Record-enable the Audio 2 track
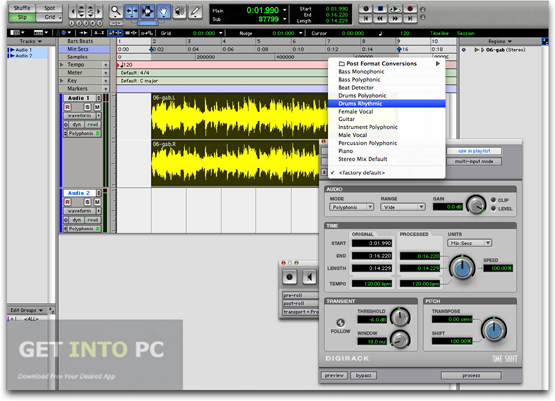 coord(68,202)
